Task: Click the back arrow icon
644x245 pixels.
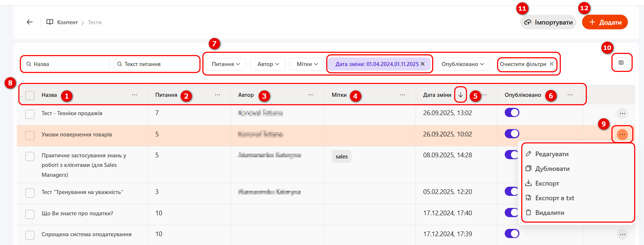Action: point(30,22)
